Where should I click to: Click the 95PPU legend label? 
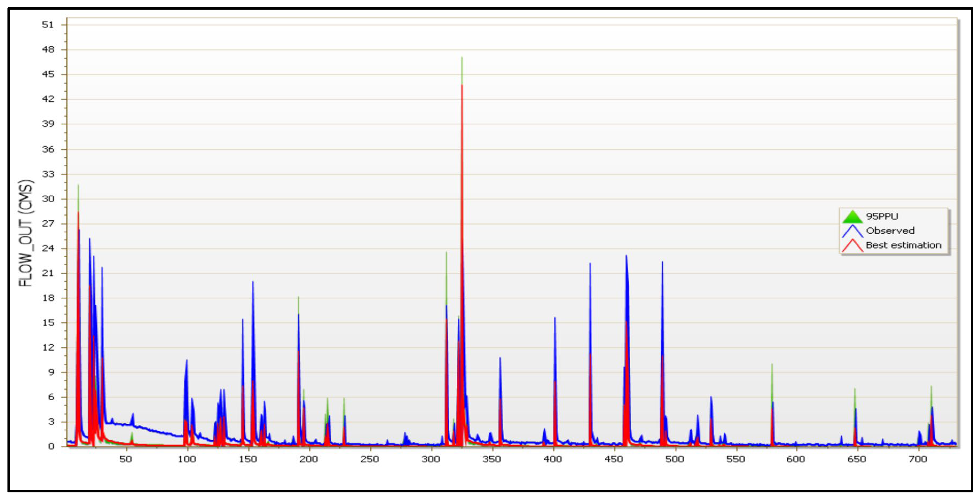point(882,216)
